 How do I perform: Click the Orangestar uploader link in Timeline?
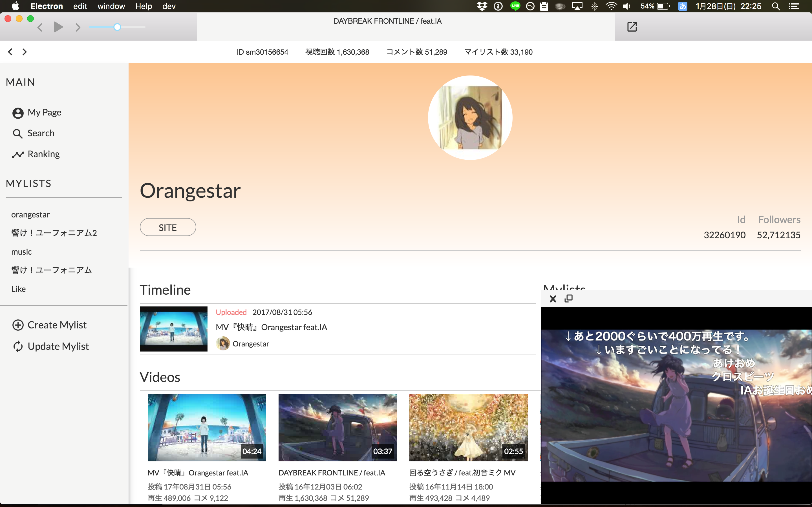[x=250, y=344]
